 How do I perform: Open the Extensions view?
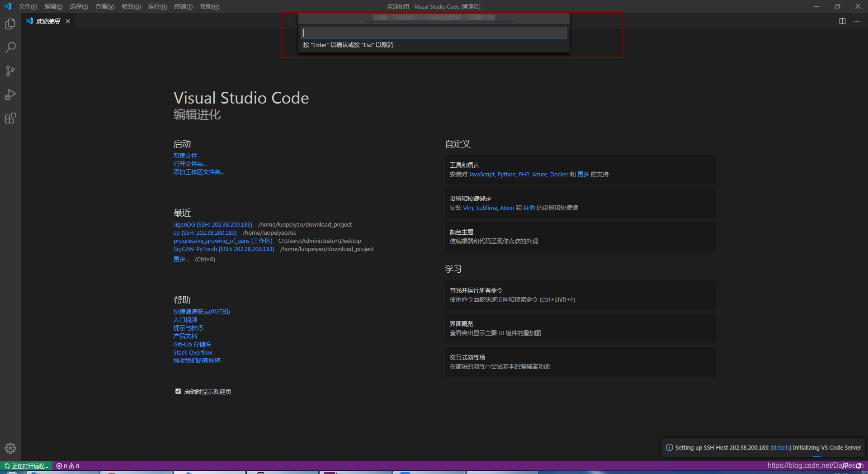point(10,118)
